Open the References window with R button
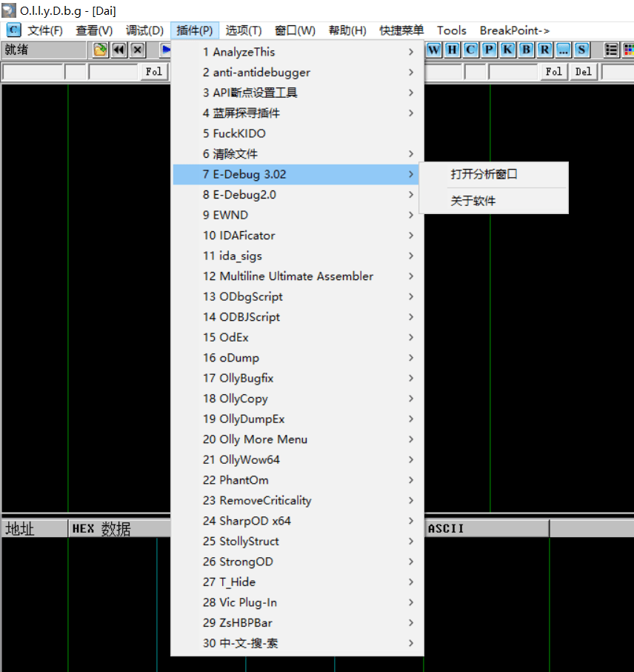634x672 pixels. [x=544, y=50]
